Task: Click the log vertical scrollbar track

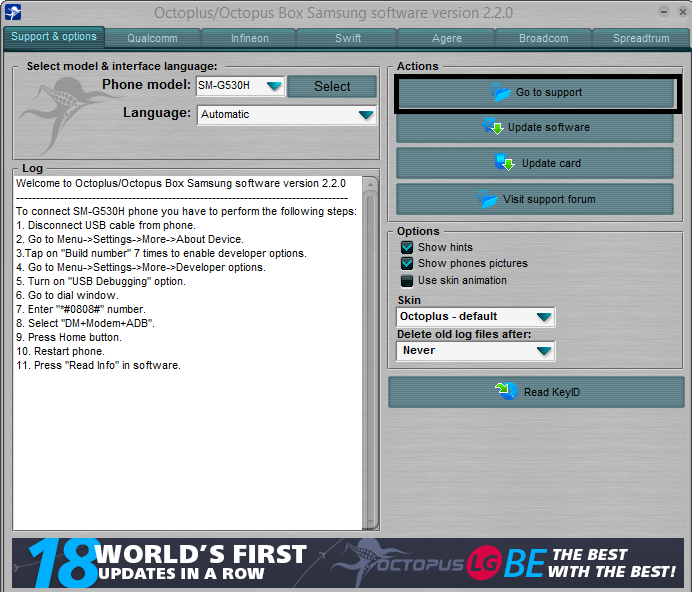Action: (370, 353)
